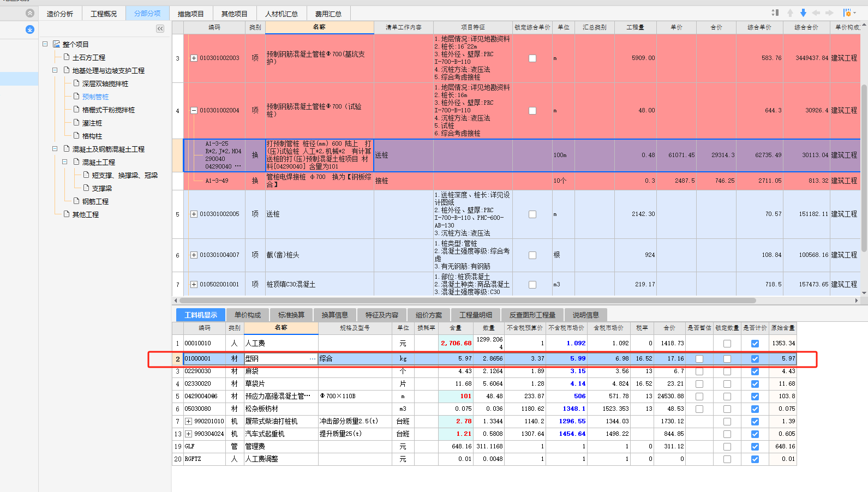Expand machine 990304024 汽车式起重机

point(189,434)
